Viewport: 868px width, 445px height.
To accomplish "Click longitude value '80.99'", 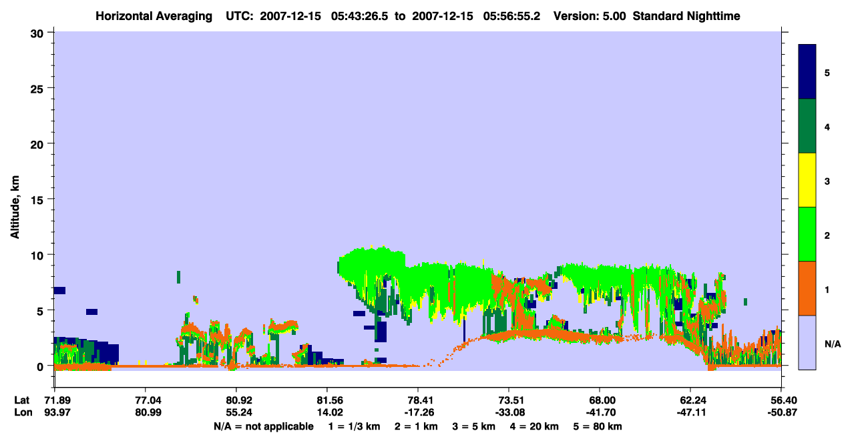I will pyautogui.click(x=146, y=412).
